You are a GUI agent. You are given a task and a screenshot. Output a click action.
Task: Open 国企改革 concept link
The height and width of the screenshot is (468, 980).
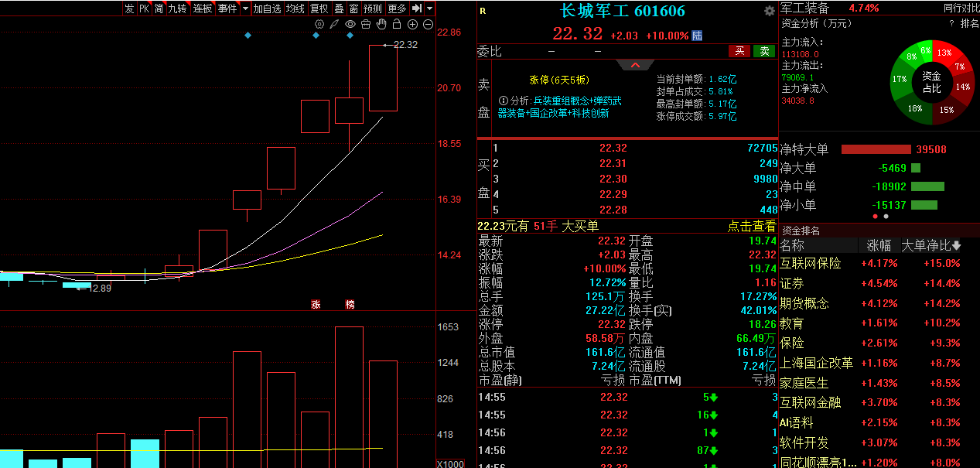click(x=549, y=113)
